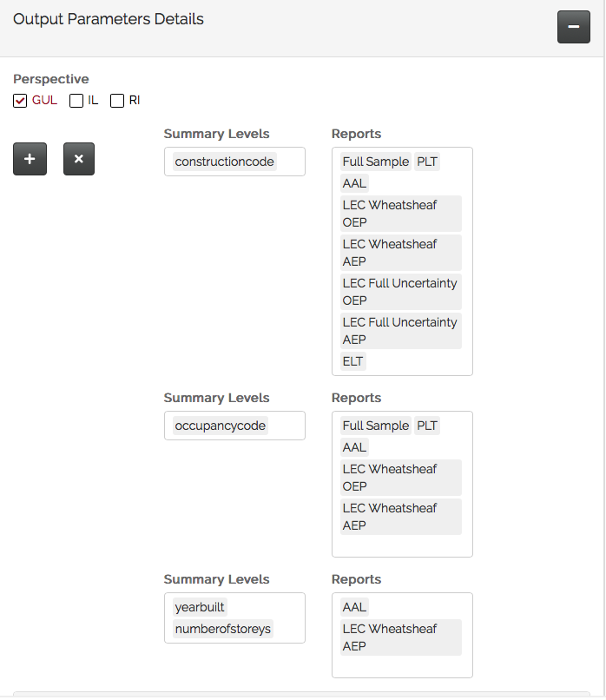
Task: Click LEC Full Uncertainty AEP report tag
Action: pyautogui.click(x=399, y=331)
